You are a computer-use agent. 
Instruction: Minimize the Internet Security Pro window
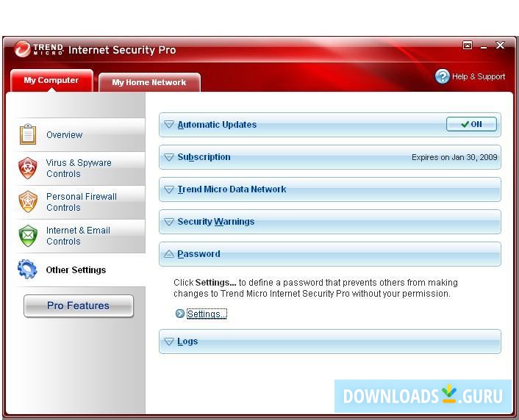coord(484,47)
